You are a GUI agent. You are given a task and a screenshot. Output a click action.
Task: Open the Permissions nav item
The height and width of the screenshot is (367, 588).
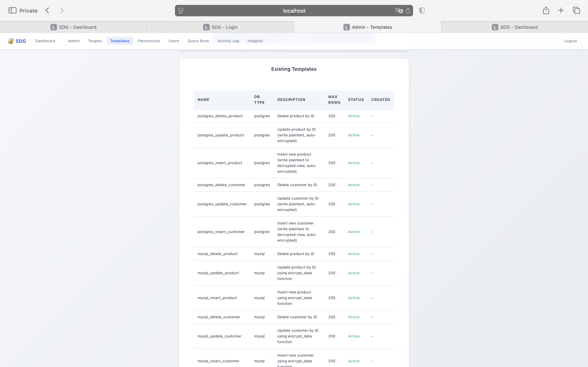(149, 41)
